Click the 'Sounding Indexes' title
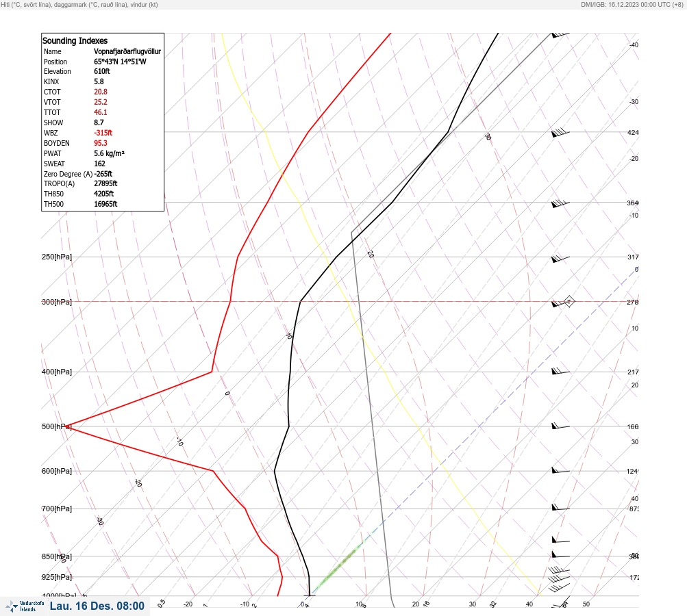The image size is (687, 616). point(75,40)
